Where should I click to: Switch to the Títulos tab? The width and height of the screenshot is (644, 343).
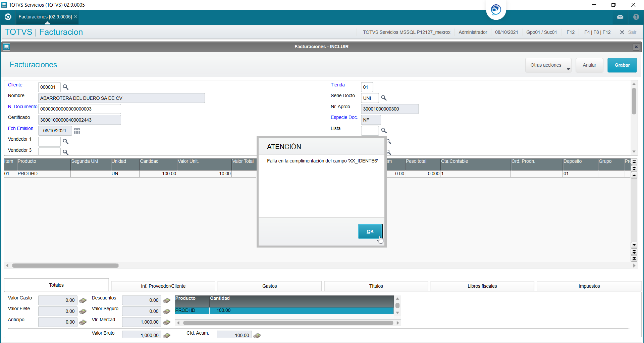click(376, 286)
